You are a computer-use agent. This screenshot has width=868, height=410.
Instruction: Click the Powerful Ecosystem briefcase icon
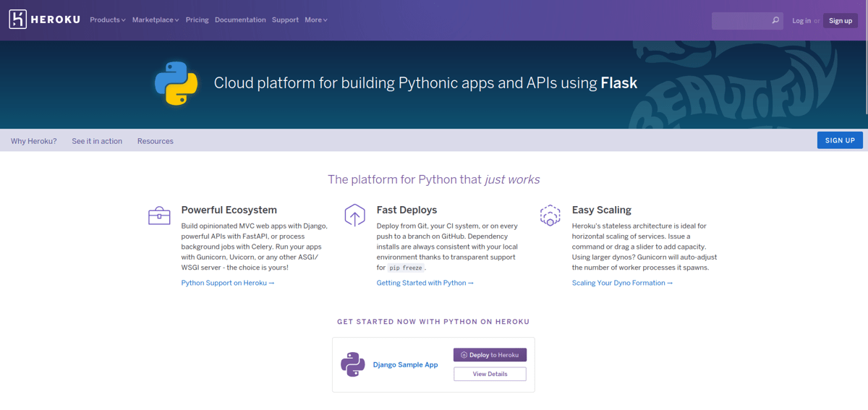click(159, 215)
